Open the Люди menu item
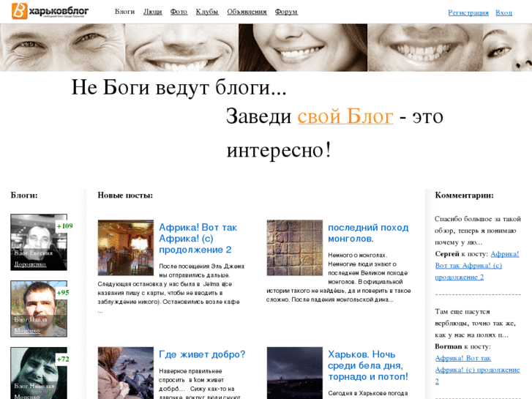 pyautogui.click(x=153, y=12)
